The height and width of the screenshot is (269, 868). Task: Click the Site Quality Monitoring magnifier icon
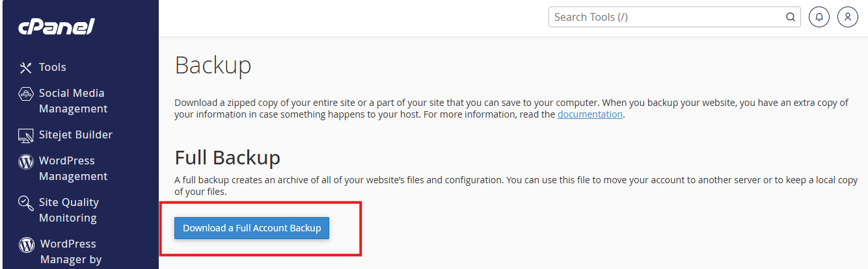pyautogui.click(x=26, y=203)
